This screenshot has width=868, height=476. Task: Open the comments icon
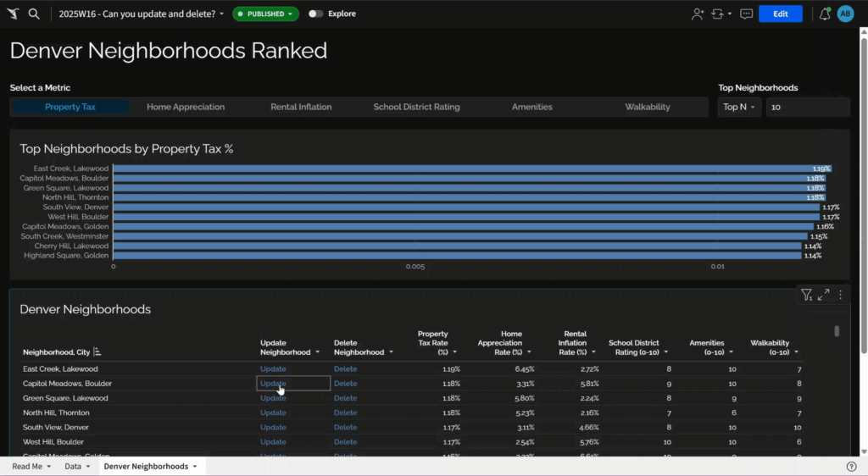tap(746, 14)
